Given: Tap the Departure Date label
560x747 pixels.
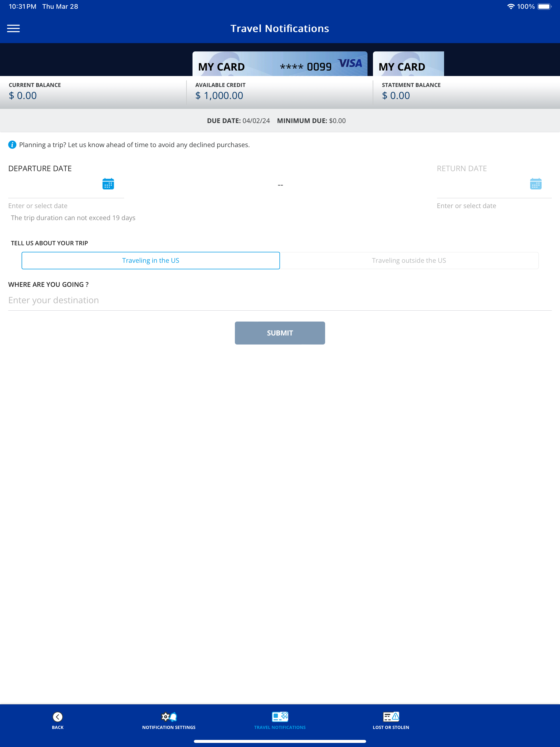Looking at the screenshot, I should (x=40, y=168).
